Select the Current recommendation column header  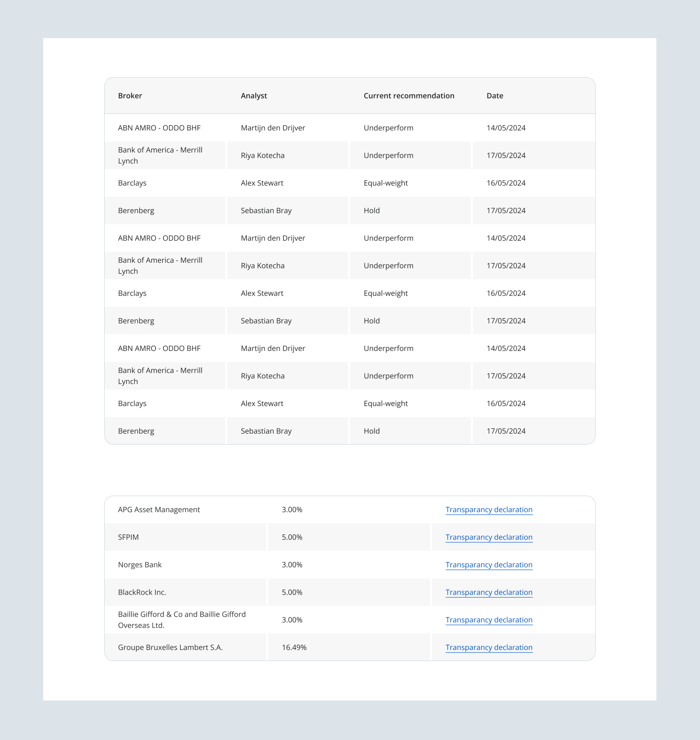click(x=409, y=95)
